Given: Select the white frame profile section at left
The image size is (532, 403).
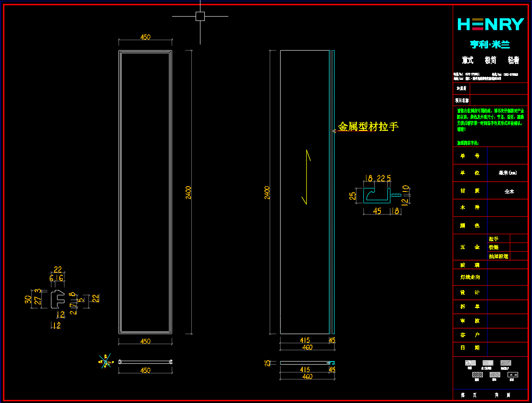Looking at the screenshot, I should pyautogui.click(x=57, y=299).
